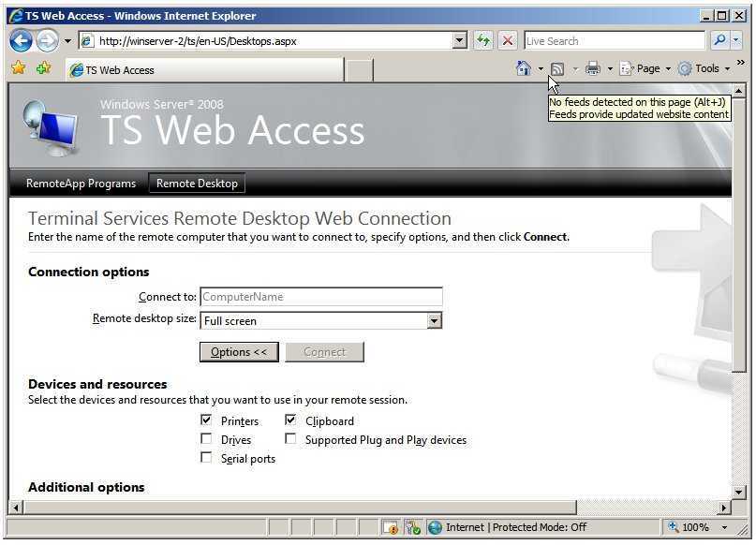Open the Favorites Center star icon

coord(19,68)
